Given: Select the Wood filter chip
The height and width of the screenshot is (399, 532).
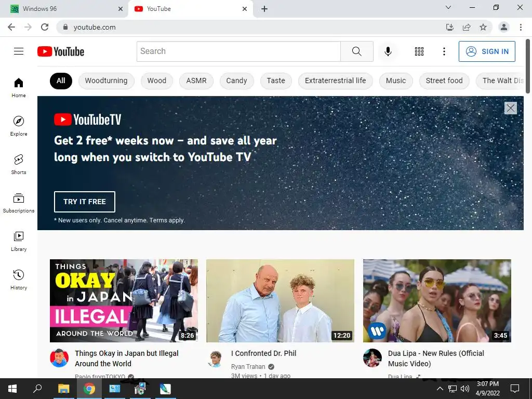Looking at the screenshot, I should (157, 81).
